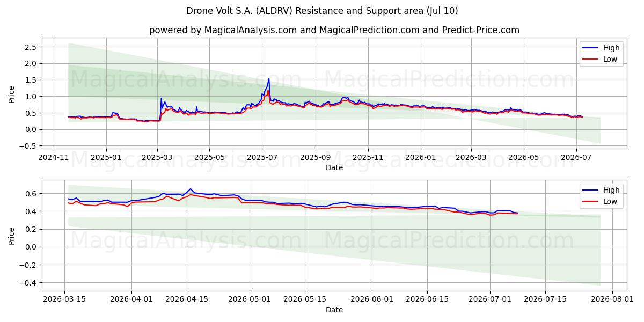Click the mid-April 2026 high peak on bottom chart
Image resolution: width=644 pixels, height=322 pixels.
pyautogui.click(x=190, y=189)
